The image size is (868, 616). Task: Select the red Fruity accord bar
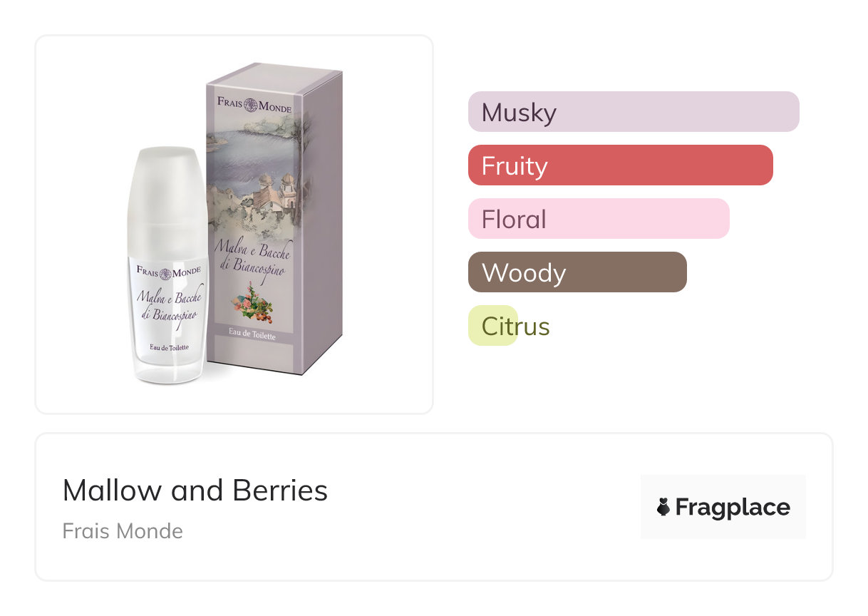620,165
